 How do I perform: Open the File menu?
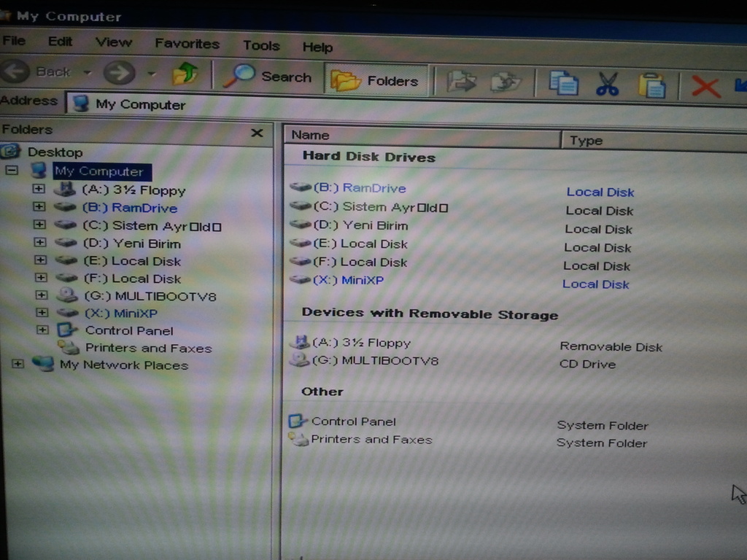14,41
